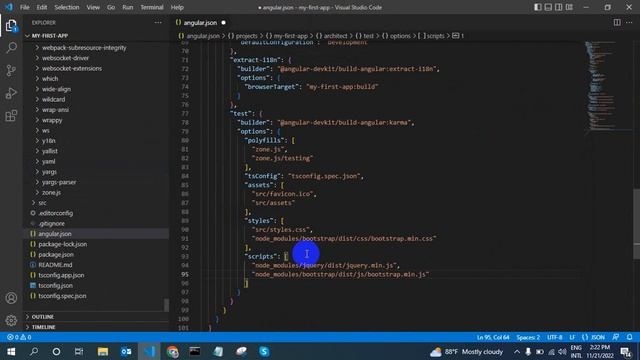Screen dimensions: 640x360
Task: Click LF end of line selector
Action: pyautogui.click(x=572, y=337)
